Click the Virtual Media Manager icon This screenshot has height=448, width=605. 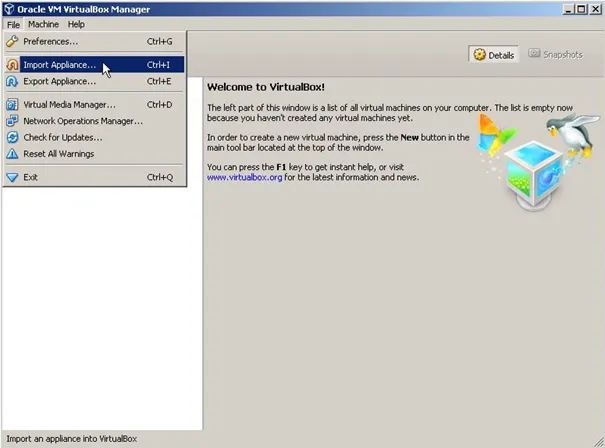12,105
